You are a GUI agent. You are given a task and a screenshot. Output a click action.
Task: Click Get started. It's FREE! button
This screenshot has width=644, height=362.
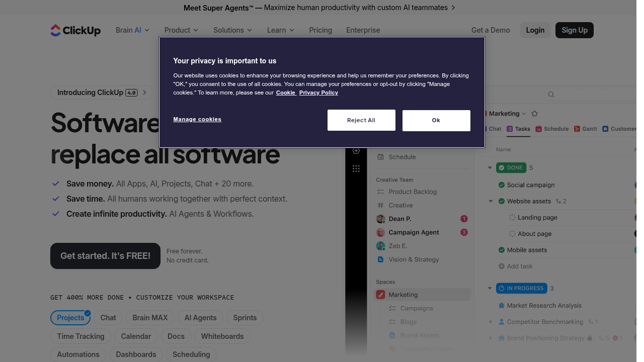coord(105,256)
